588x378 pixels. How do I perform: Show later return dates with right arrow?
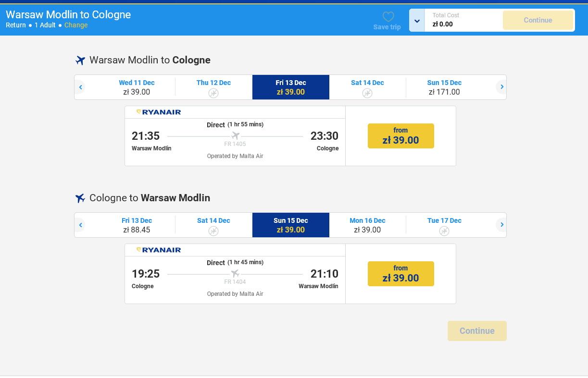tap(501, 225)
